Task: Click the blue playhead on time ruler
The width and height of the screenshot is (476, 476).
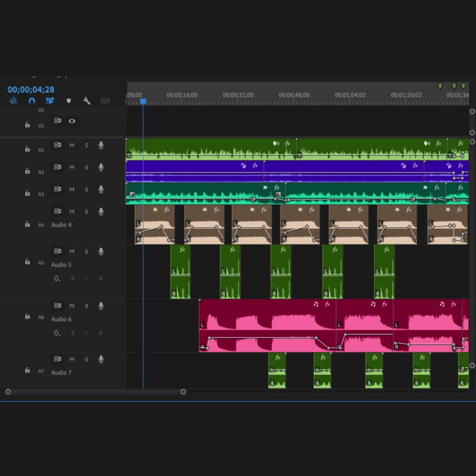Action: tap(143, 101)
